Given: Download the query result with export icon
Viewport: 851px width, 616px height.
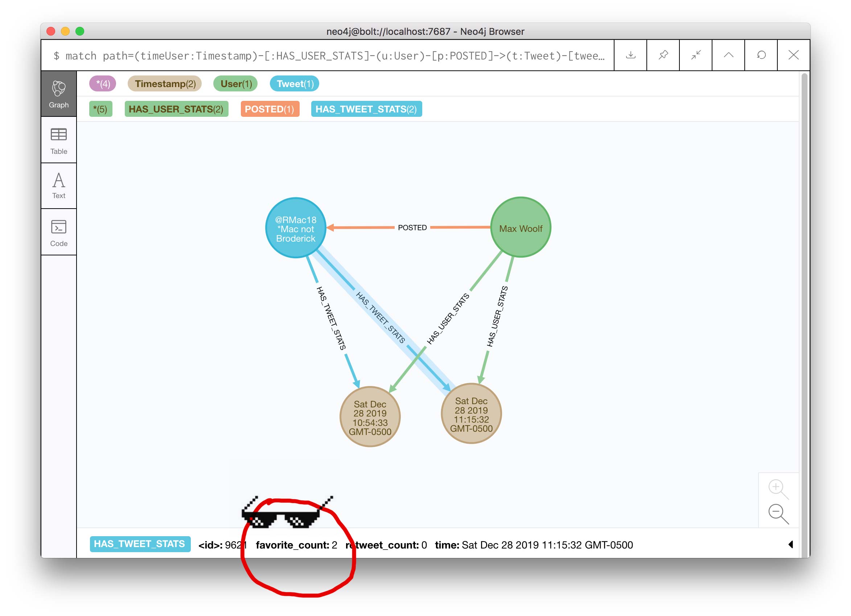Looking at the screenshot, I should (630, 55).
